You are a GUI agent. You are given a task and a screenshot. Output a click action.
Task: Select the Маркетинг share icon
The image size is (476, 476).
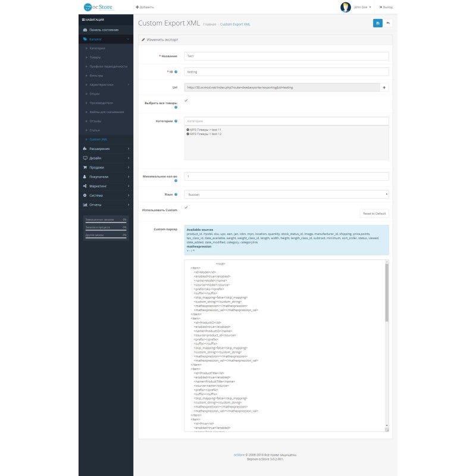tap(84, 186)
